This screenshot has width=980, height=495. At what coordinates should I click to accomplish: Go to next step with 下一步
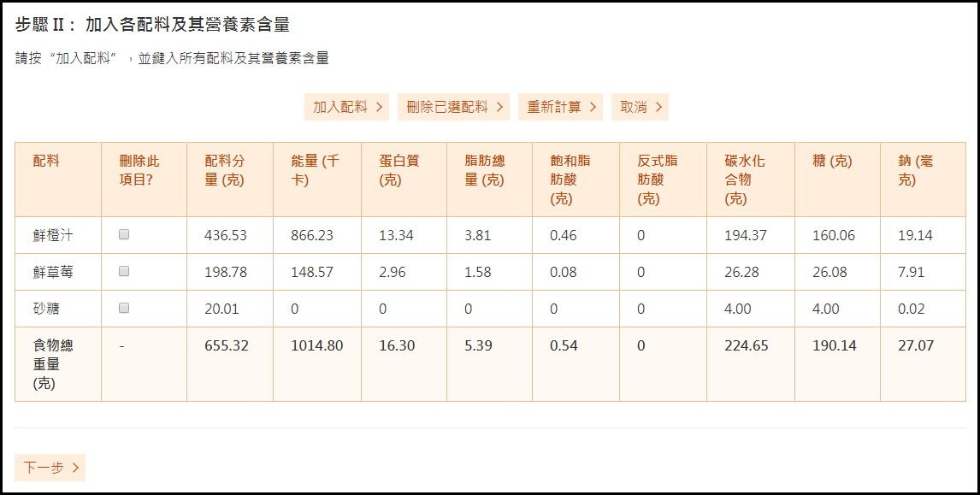pos(50,468)
